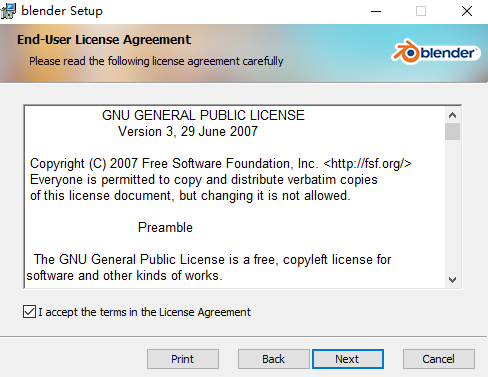Print the license agreement

(x=183, y=359)
